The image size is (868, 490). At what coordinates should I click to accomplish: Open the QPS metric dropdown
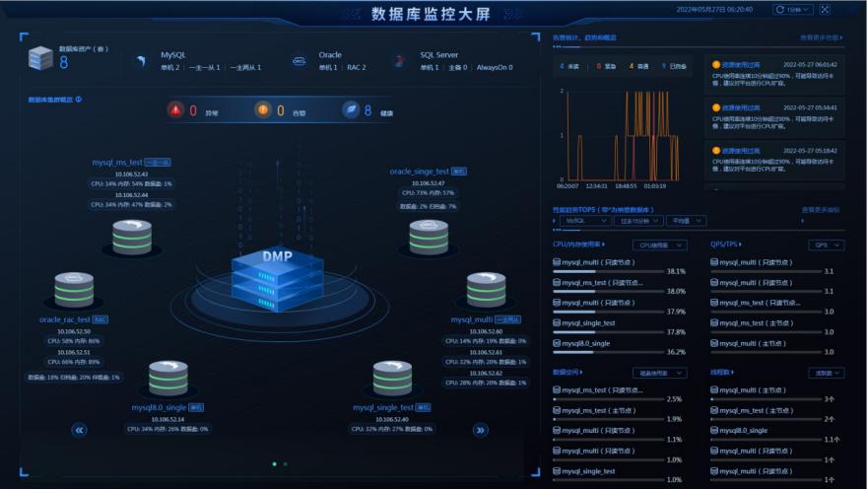[825, 245]
